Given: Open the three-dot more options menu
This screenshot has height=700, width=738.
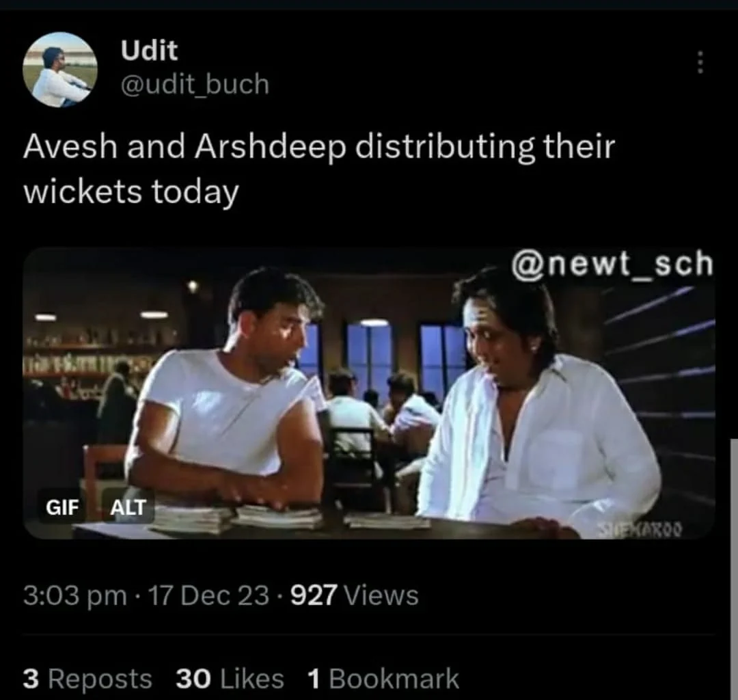Looking at the screenshot, I should coord(700,62).
